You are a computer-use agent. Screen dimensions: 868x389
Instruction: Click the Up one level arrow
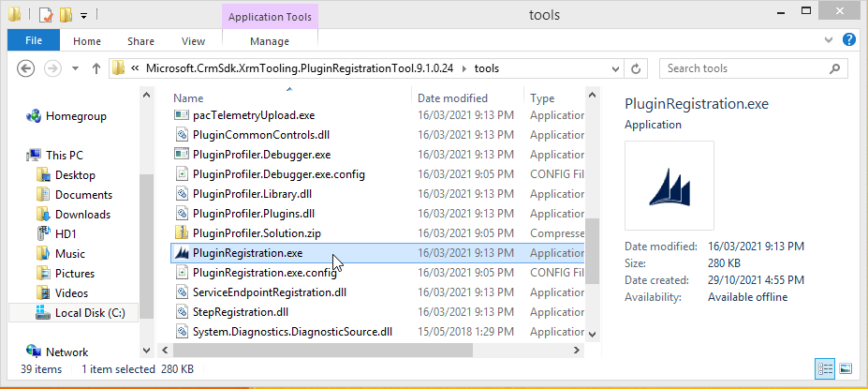tap(96, 68)
